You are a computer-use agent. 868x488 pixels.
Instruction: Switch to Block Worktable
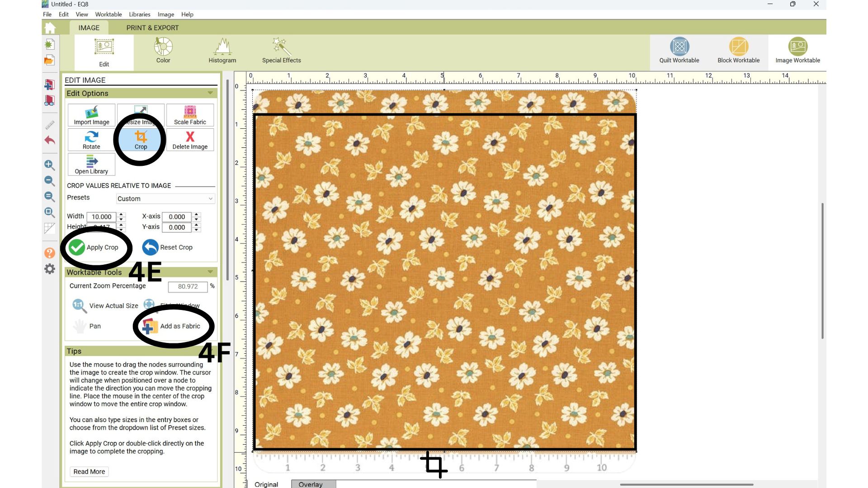click(738, 51)
